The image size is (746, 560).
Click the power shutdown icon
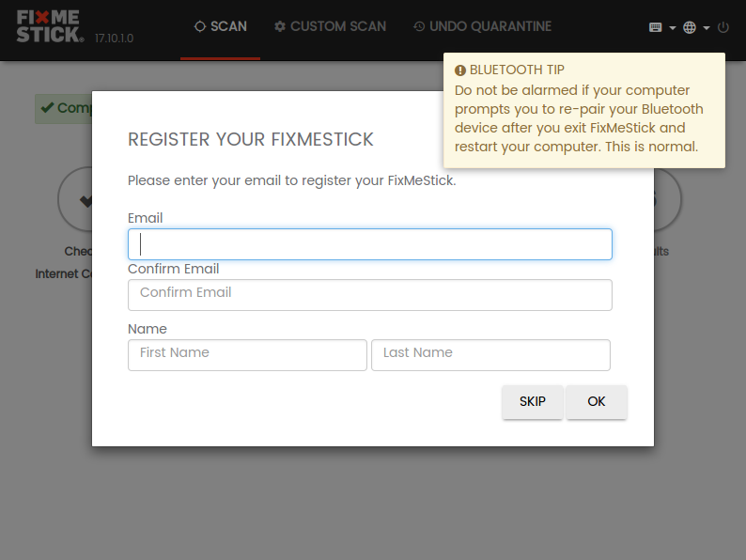tap(723, 27)
